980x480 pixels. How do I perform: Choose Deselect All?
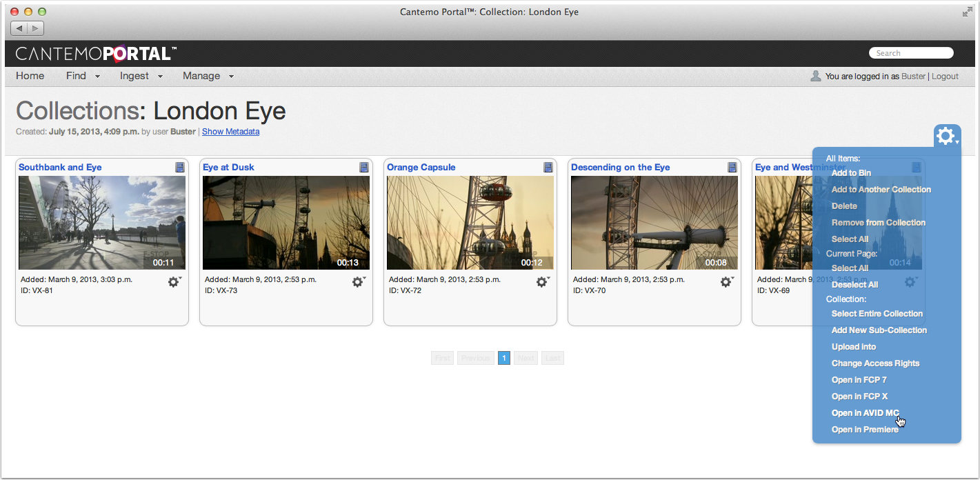(x=854, y=285)
